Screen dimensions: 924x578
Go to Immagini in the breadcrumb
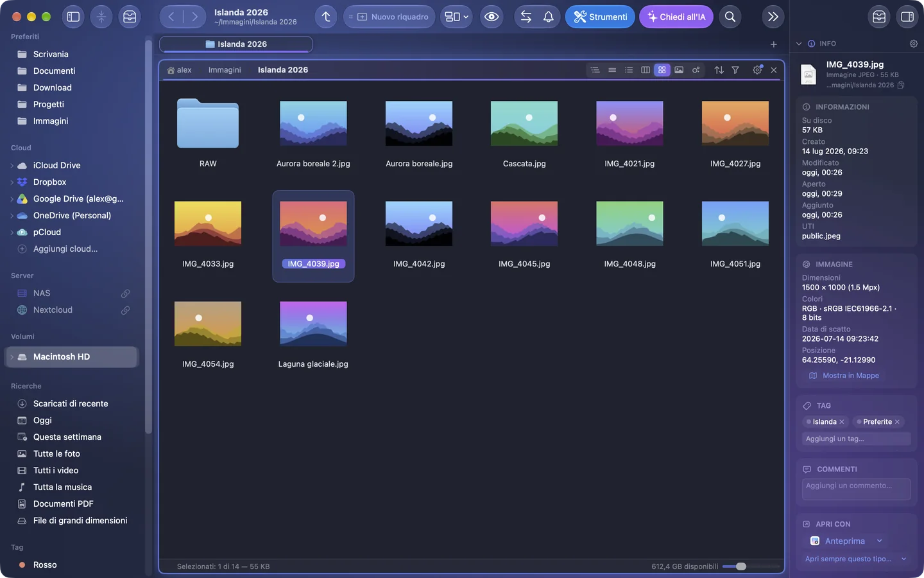tap(225, 70)
